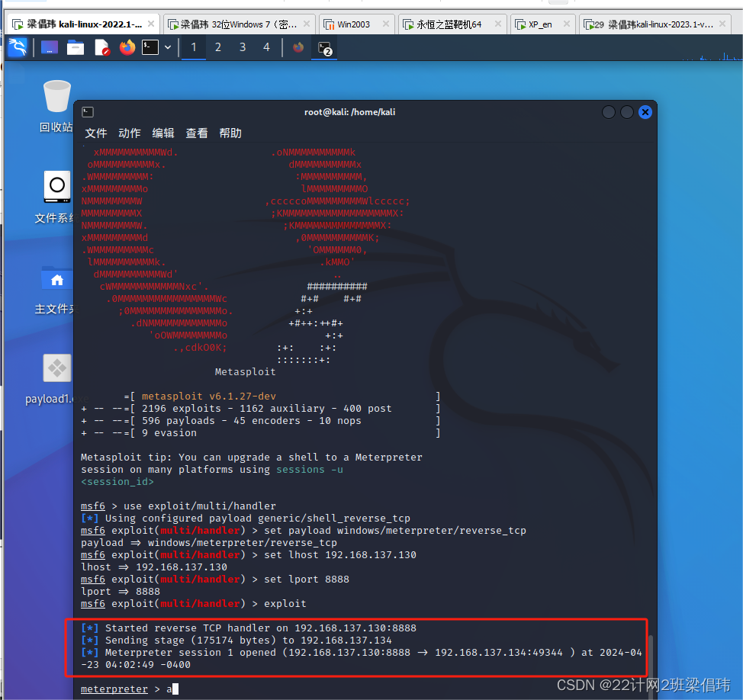
Task: Switch to workspace 4
Action: click(267, 47)
